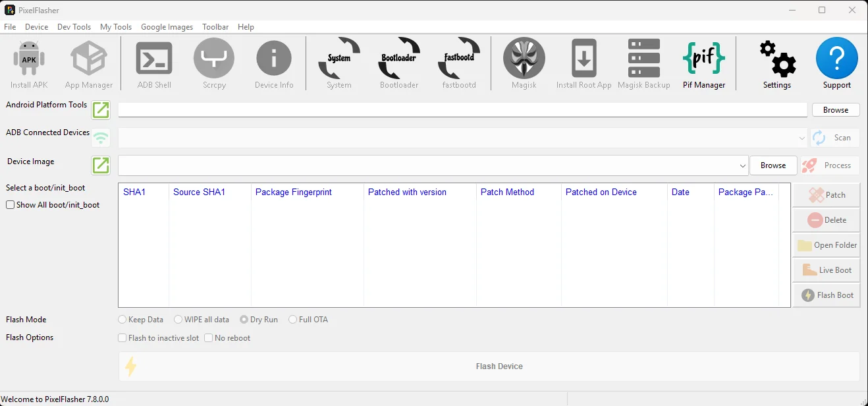Open the Dev Tools menu
868x406 pixels.
[x=74, y=27]
